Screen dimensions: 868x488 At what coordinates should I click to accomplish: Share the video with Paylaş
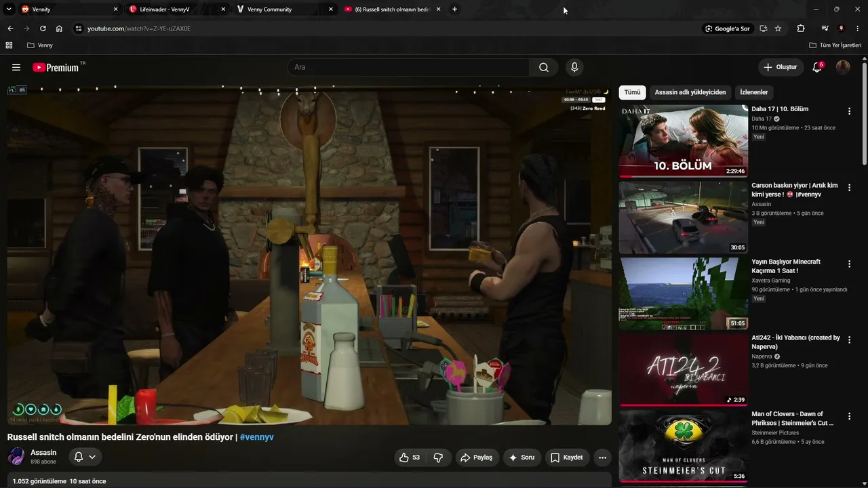[x=477, y=457]
